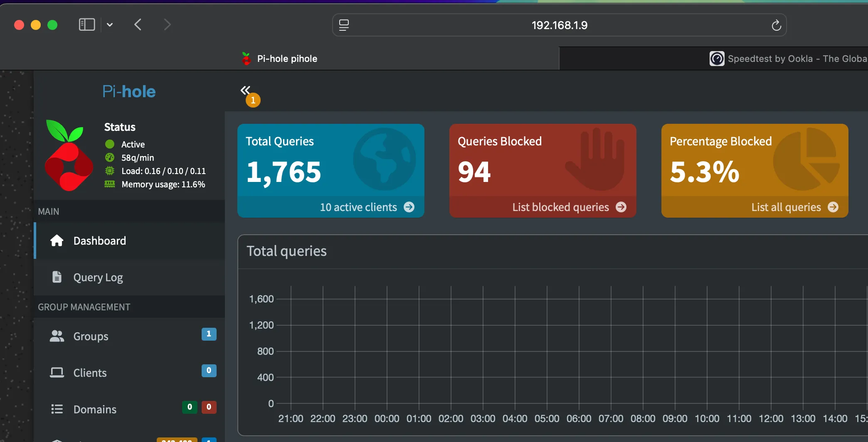Click the arrow icon beside List blocked queries
Viewport: 868px width, 442px height.
[x=621, y=207]
